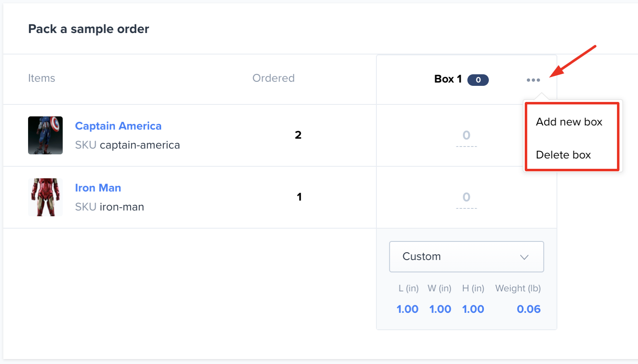Image resolution: width=638 pixels, height=364 pixels.
Task: Edit the box length value 1.00
Action: click(x=407, y=309)
